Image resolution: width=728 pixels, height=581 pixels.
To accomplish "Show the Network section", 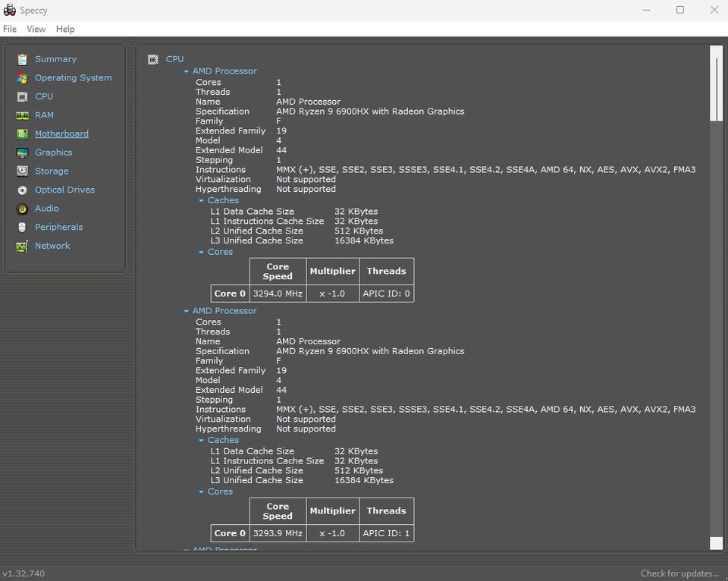I will click(52, 245).
